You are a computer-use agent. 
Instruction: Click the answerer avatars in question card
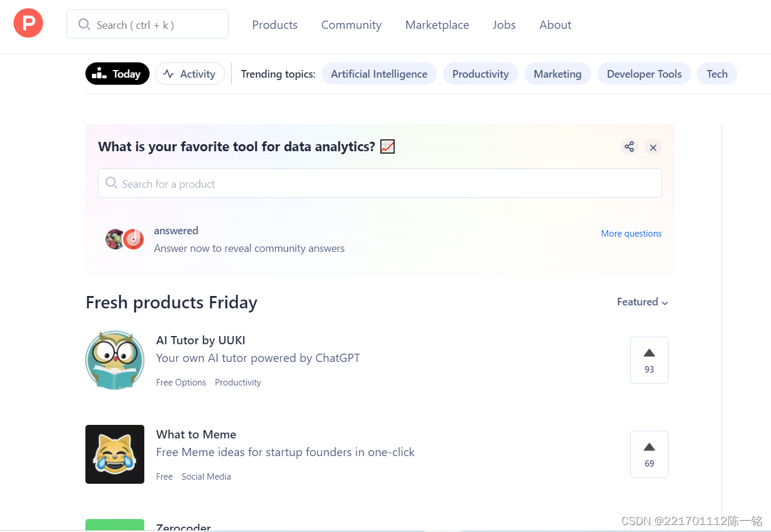click(125, 239)
